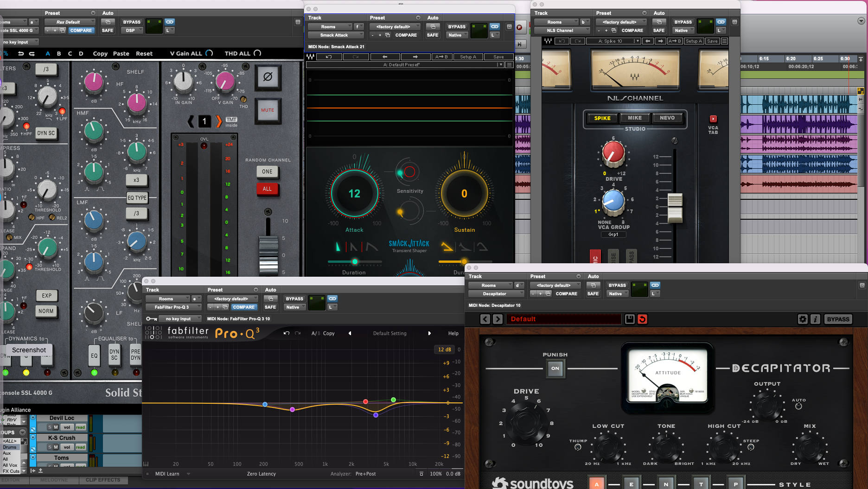This screenshot has height=489, width=868.
Task: Open CLIP EFFECTS tab at bottom
Action: click(103, 480)
